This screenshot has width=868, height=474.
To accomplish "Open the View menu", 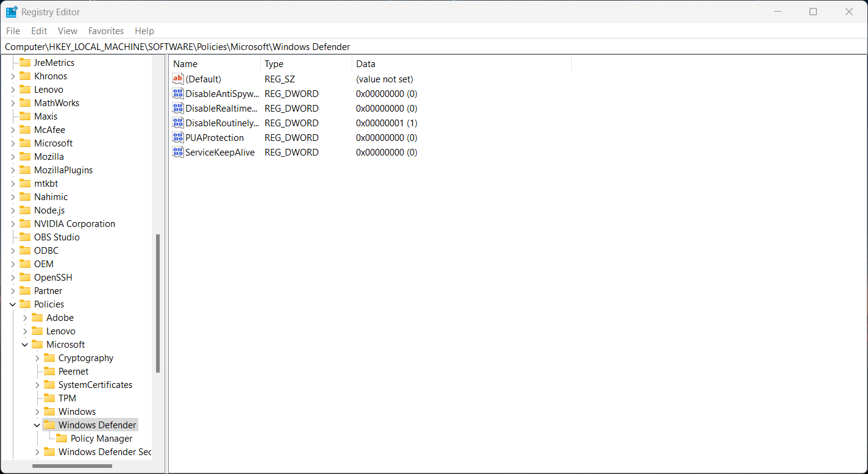I will (67, 31).
